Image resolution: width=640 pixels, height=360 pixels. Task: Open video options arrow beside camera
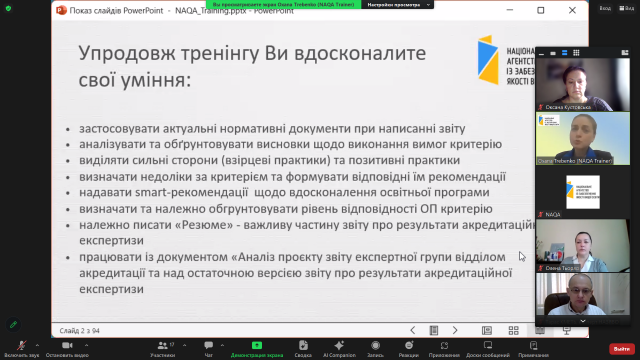(86, 345)
